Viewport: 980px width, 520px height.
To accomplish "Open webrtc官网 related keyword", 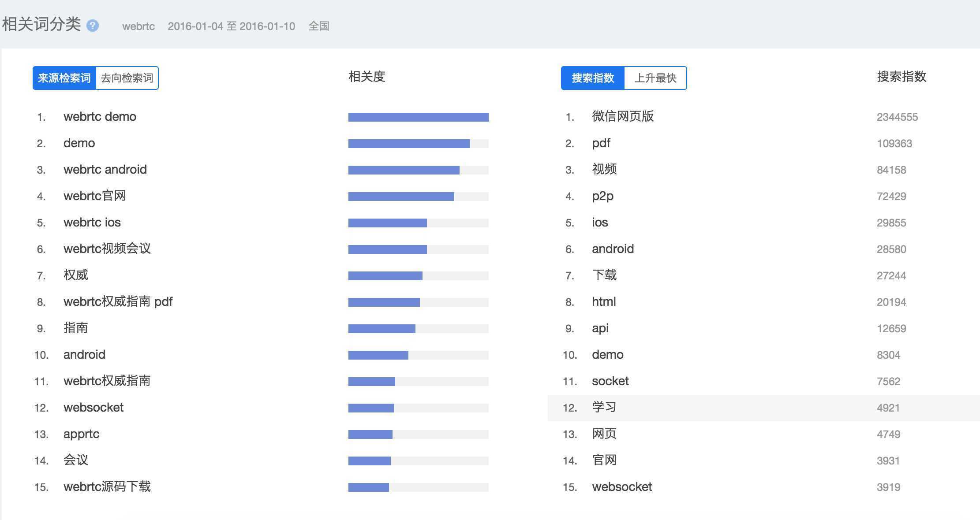I will [94, 196].
